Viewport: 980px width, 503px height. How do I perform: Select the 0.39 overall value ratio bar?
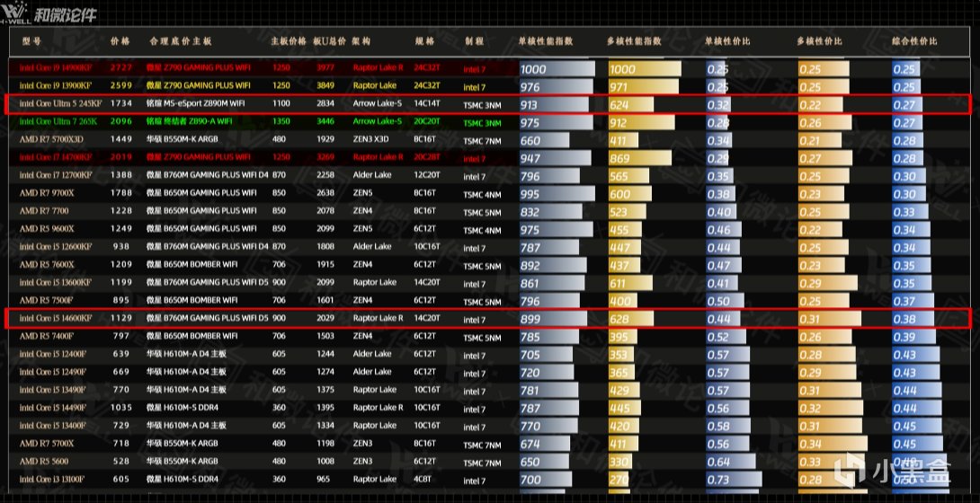click(913, 337)
